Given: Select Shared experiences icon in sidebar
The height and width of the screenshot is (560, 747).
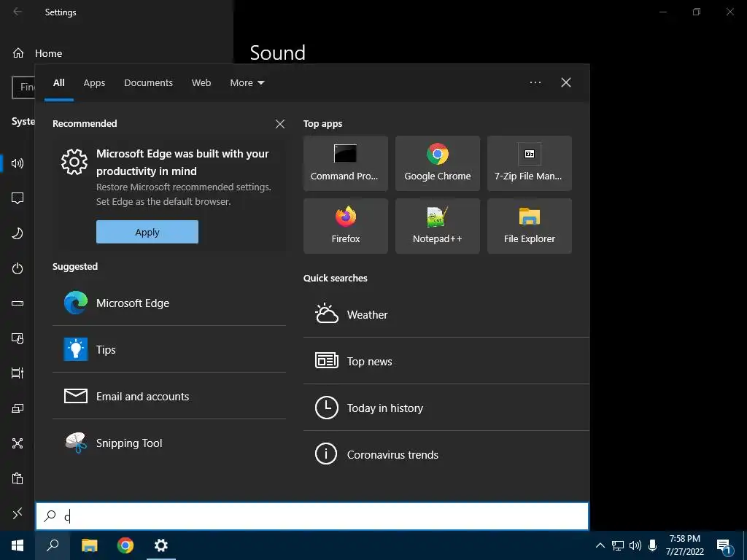Looking at the screenshot, I should tap(18, 443).
